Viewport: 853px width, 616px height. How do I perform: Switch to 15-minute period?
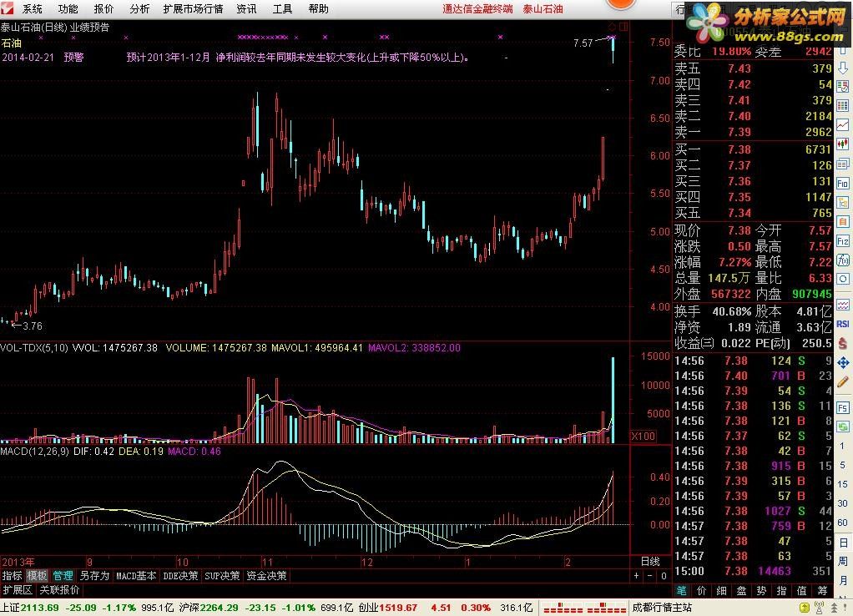coord(843,484)
